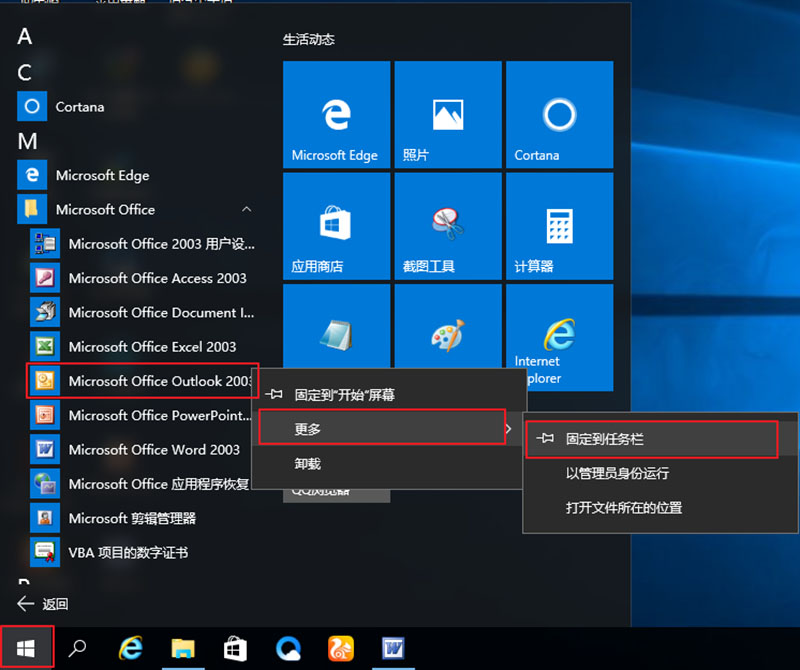
Task: Click the letter A group header
Action: pyautogui.click(x=24, y=37)
